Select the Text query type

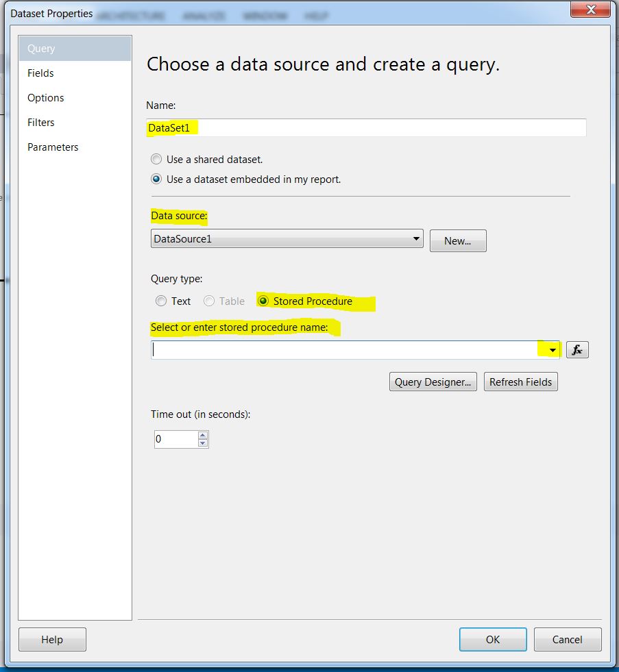162,301
